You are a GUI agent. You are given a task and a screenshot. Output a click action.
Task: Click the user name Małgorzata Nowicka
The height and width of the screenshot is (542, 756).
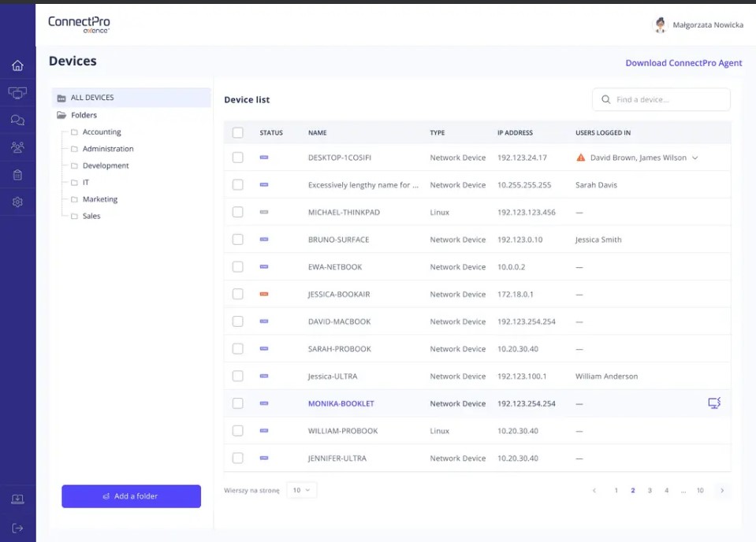[708, 25]
